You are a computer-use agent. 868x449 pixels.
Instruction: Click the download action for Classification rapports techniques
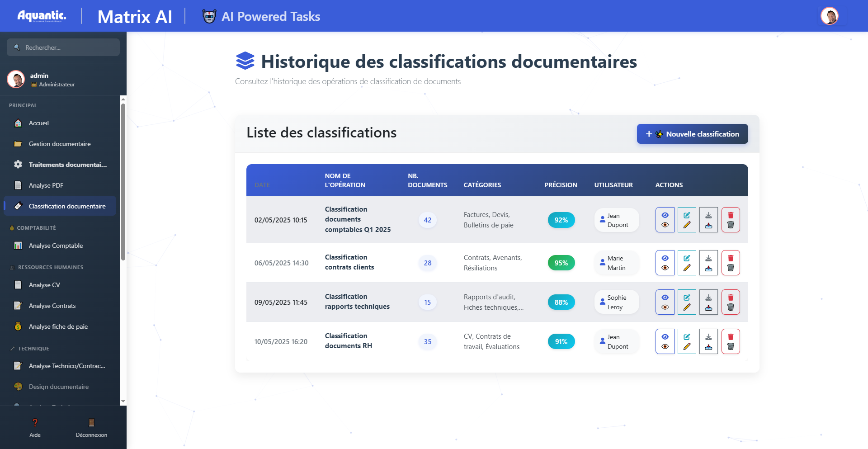pos(708,302)
